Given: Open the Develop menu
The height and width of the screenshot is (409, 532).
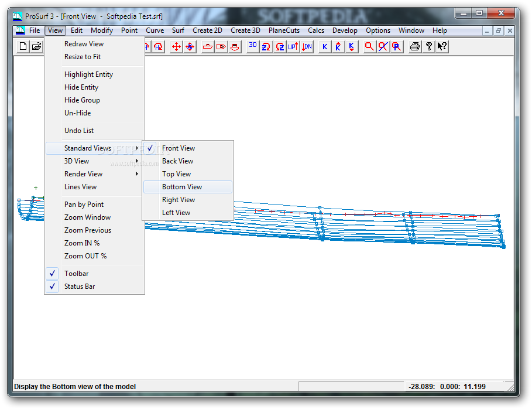Looking at the screenshot, I should pyautogui.click(x=345, y=30).
